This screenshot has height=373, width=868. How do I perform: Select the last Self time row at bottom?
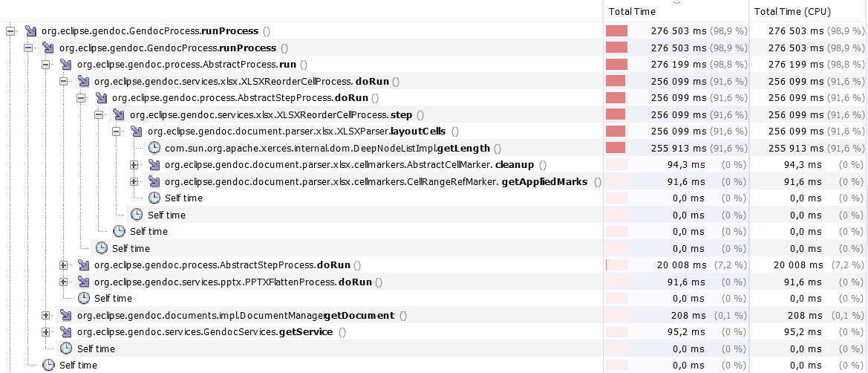(78, 366)
